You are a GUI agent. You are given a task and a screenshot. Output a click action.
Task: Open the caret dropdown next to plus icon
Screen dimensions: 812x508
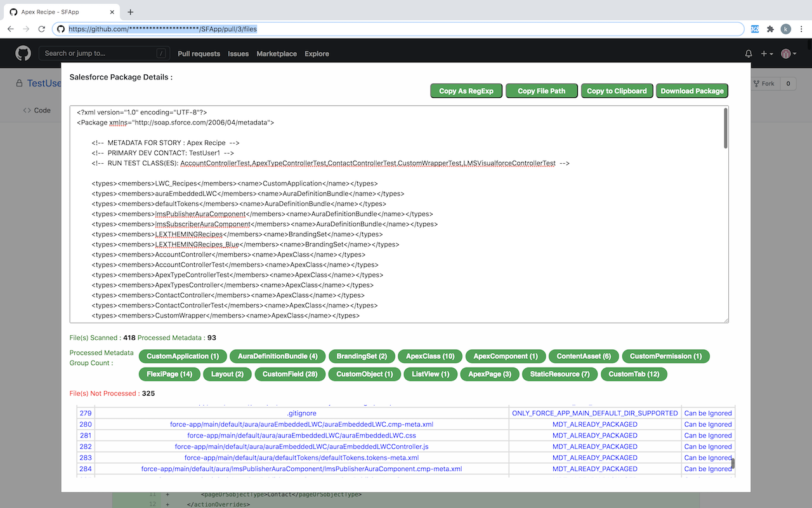coord(771,54)
